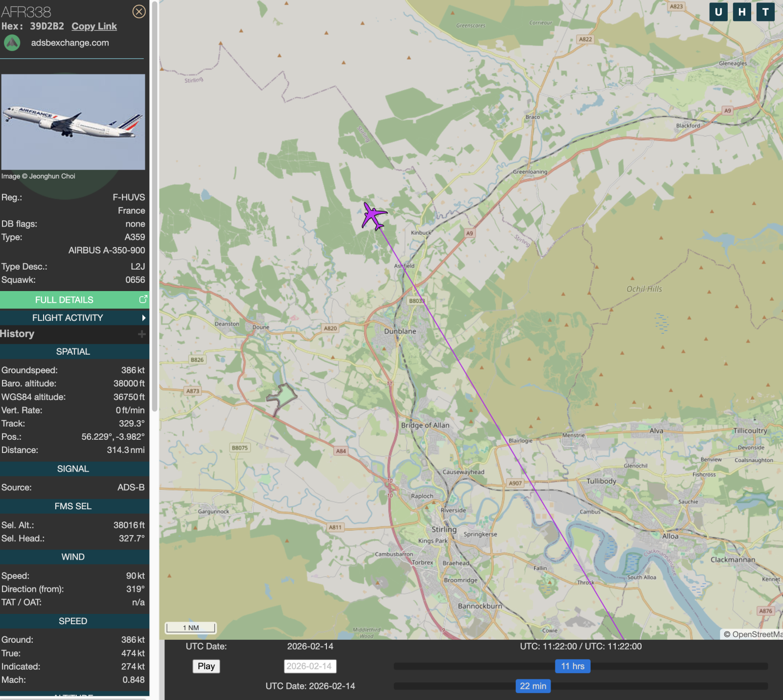Open the Air France aircraft photo
783x700 pixels.
pyautogui.click(x=73, y=122)
